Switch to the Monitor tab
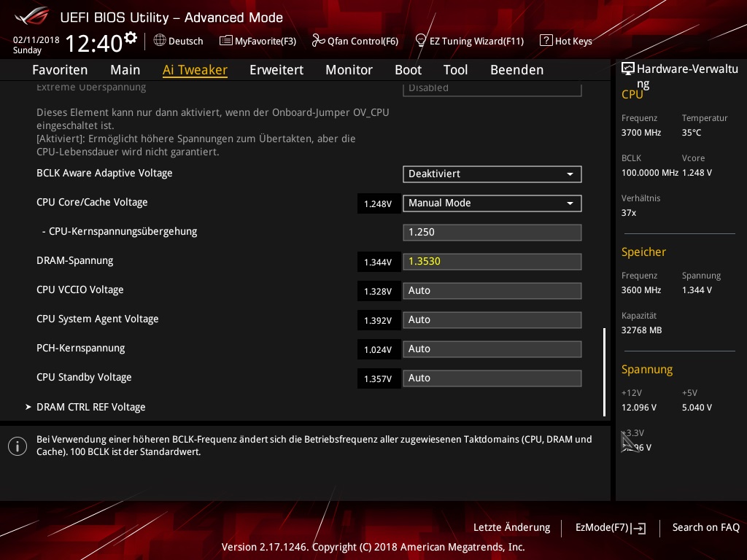Image resolution: width=747 pixels, height=560 pixels. 349,70
